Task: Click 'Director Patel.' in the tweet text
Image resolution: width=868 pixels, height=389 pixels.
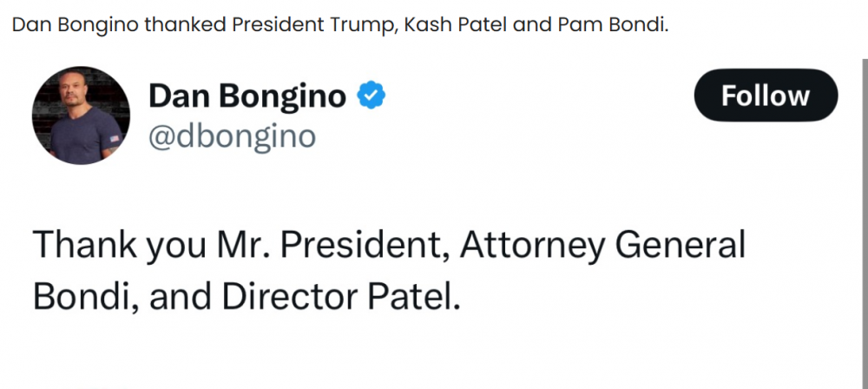Action: [341, 297]
